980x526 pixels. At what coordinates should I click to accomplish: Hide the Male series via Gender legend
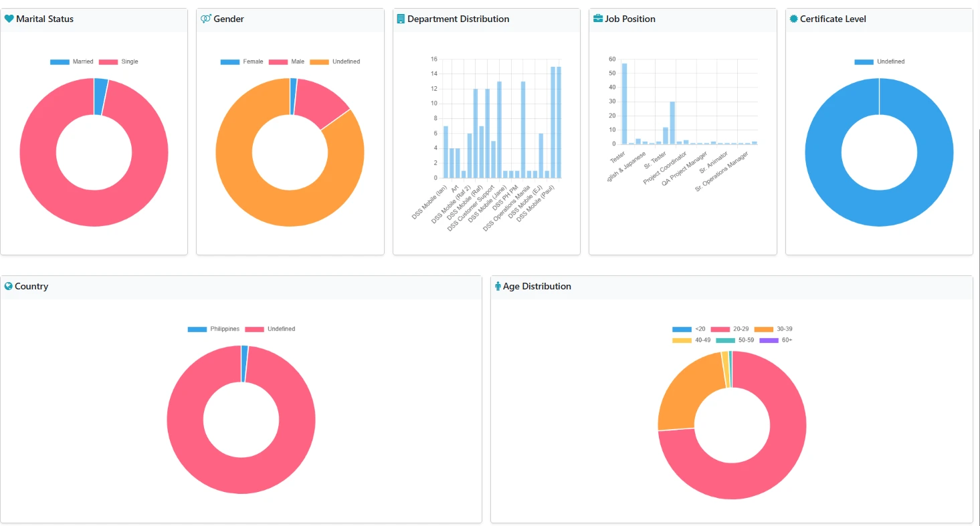click(297, 62)
